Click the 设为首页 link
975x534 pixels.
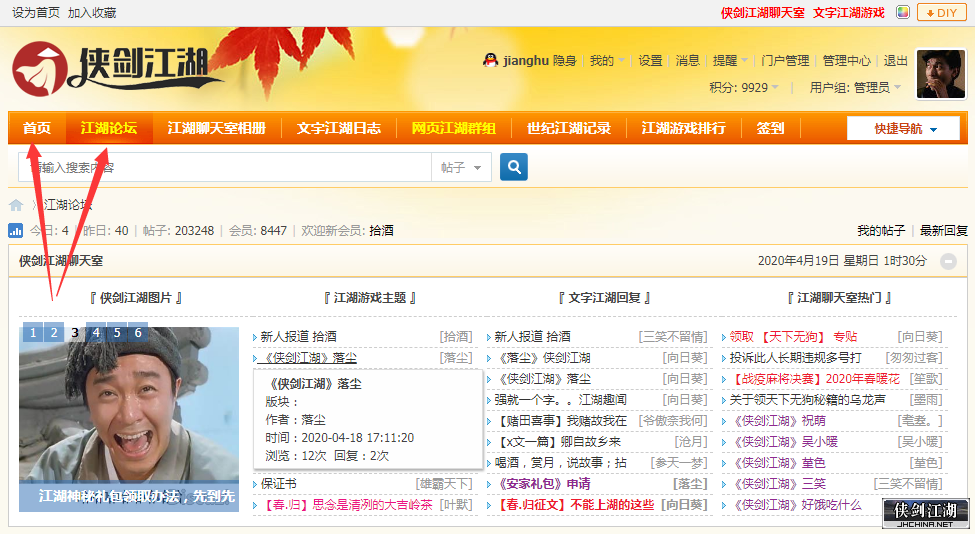tap(36, 12)
